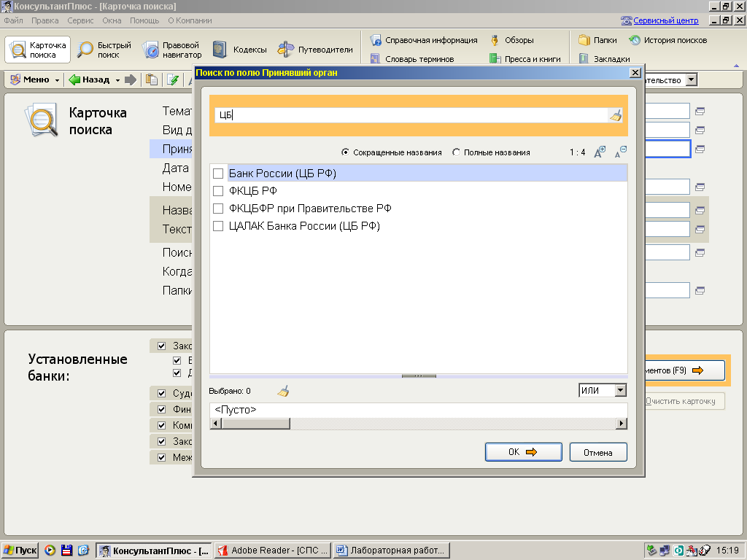Open Закладки toolbar item
747x560 pixels.
[x=604, y=59]
